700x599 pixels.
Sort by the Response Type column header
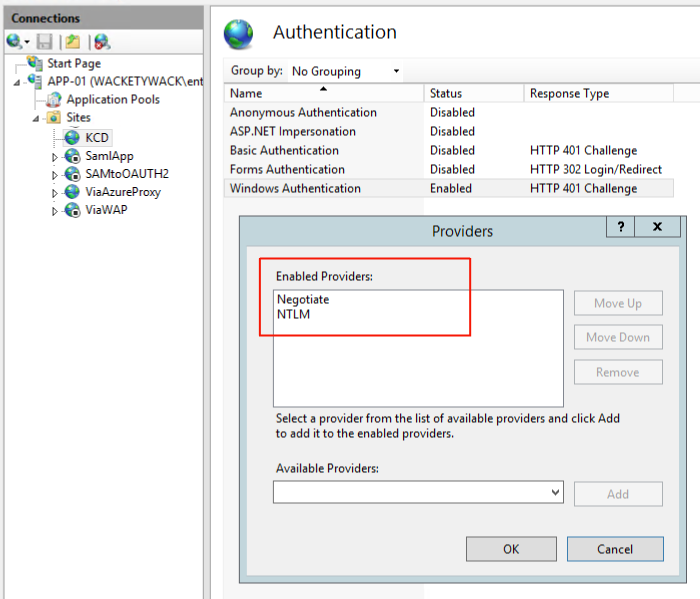[598, 93]
